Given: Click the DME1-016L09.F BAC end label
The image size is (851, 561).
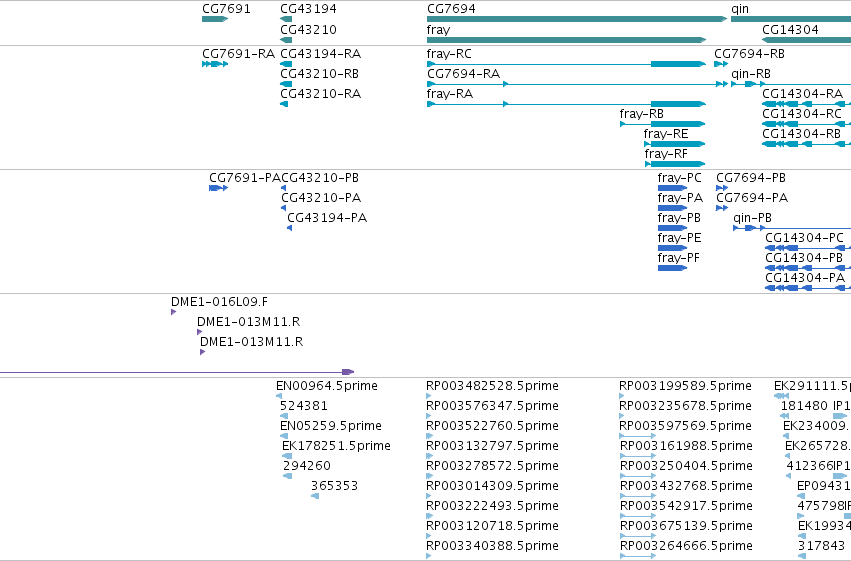Looking at the screenshot, I should 219,302.
